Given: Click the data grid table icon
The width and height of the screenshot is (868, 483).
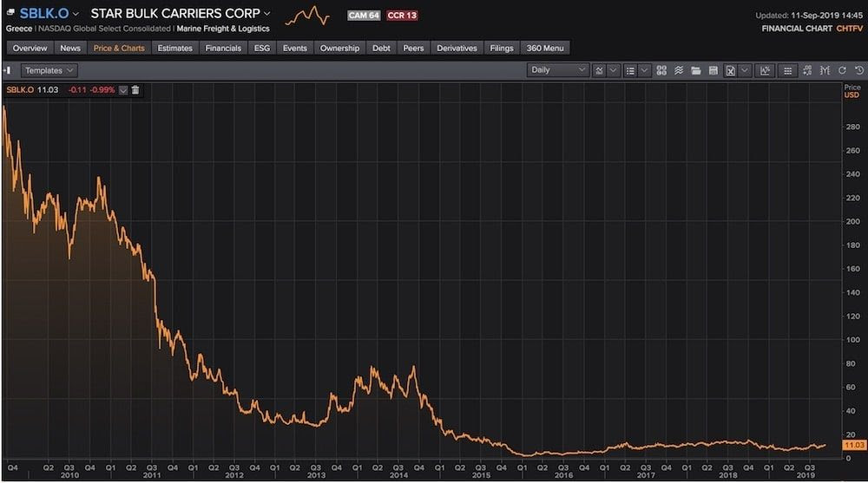Looking at the screenshot, I should [x=788, y=70].
